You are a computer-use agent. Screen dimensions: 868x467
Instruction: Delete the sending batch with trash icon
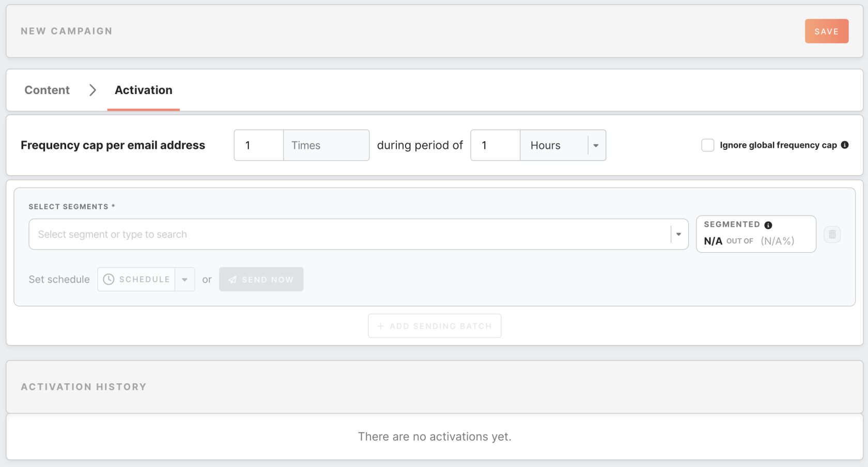(x=832, y=235)
